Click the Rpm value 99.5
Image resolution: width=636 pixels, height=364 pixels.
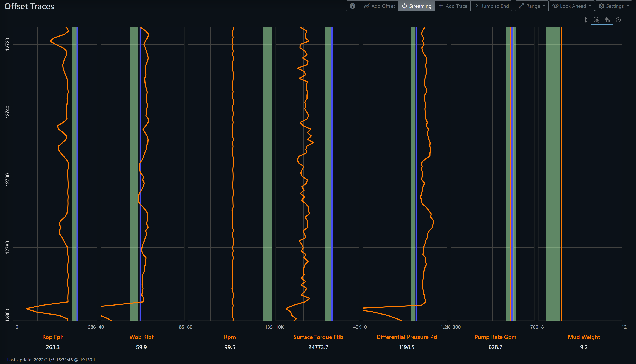coord(230,347)
